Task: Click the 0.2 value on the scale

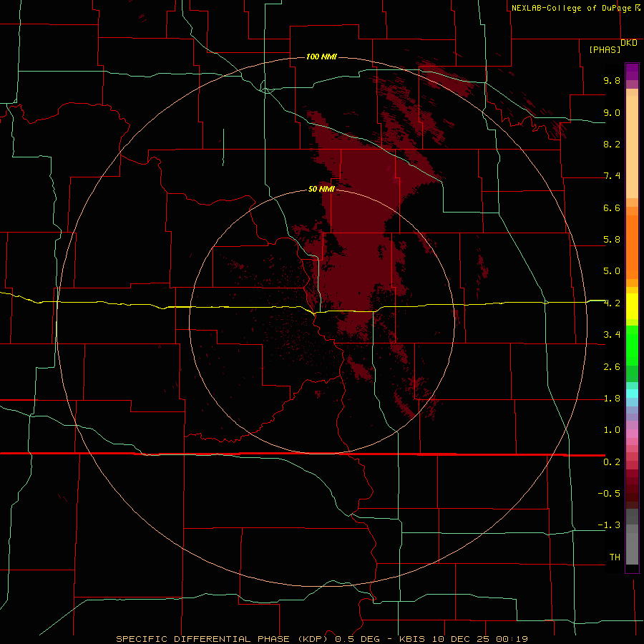Action: [612, 462]
